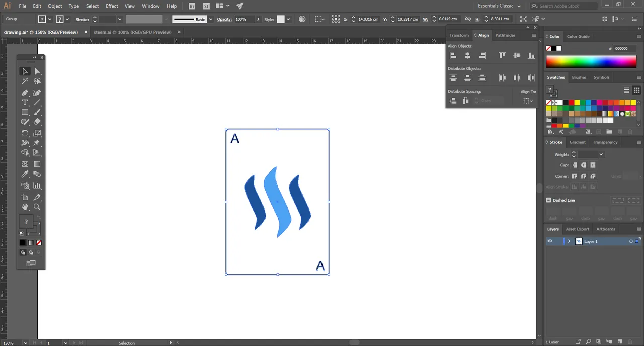Switch swatches to list view

click(627, 90)
